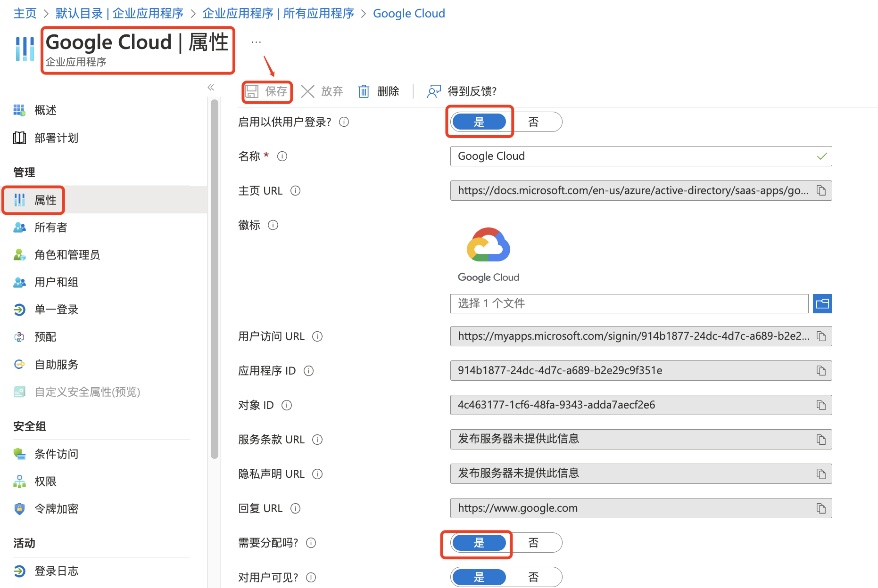Copy the 应用程序 ID value
Viewport: 878px width, 588px height.
[x=821, y=370]
